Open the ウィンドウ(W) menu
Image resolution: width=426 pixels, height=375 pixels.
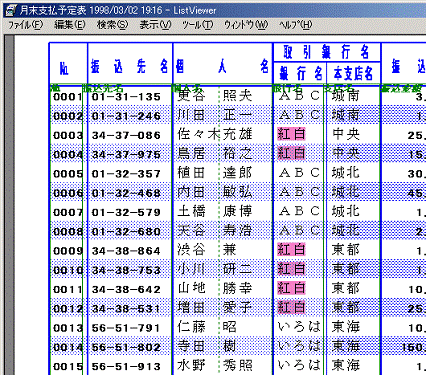(x=246, y=25)
